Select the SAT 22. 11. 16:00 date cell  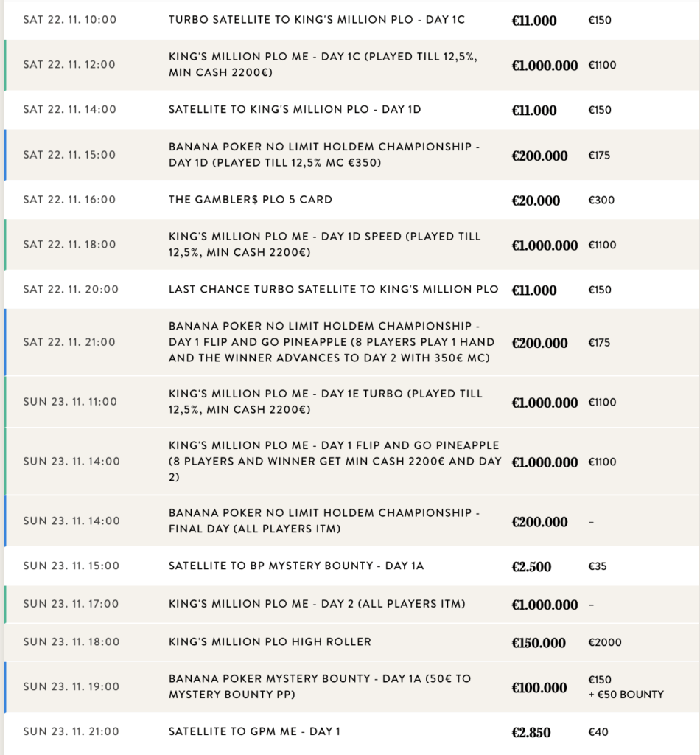pyautogui.click(x=69, y=200)
